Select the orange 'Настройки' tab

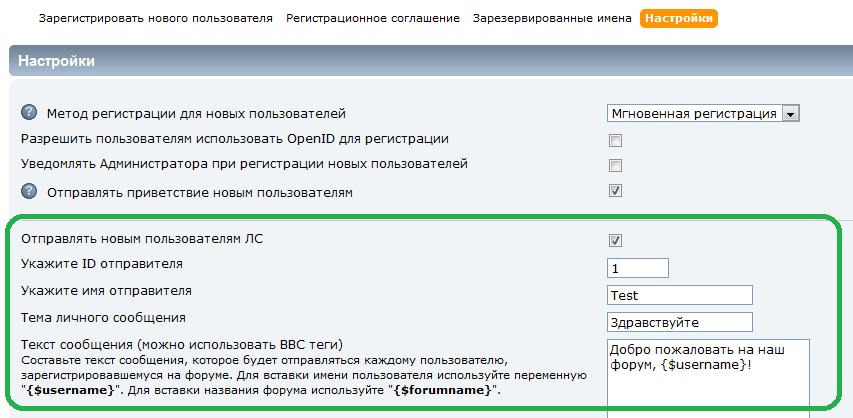[x=679, y=18]
